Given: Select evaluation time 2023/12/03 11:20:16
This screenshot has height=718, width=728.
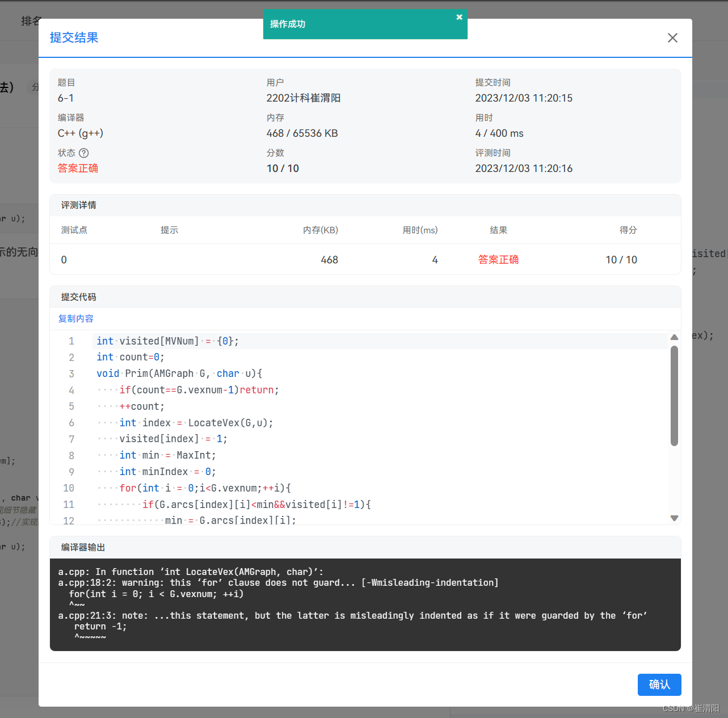Looking at the screenshot, I should pyautogui.click(x=524, y=168).
